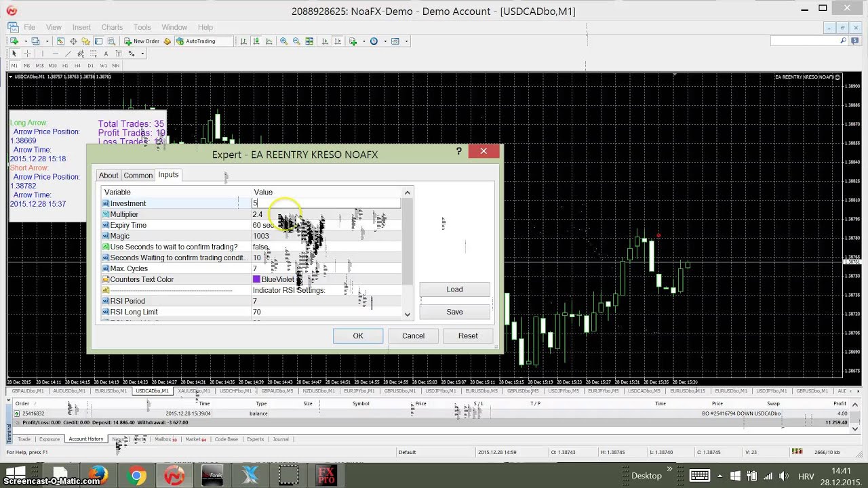Open the Profiles toolbar icon
Screen dimensions: 868x488
(x=35, y=41)
